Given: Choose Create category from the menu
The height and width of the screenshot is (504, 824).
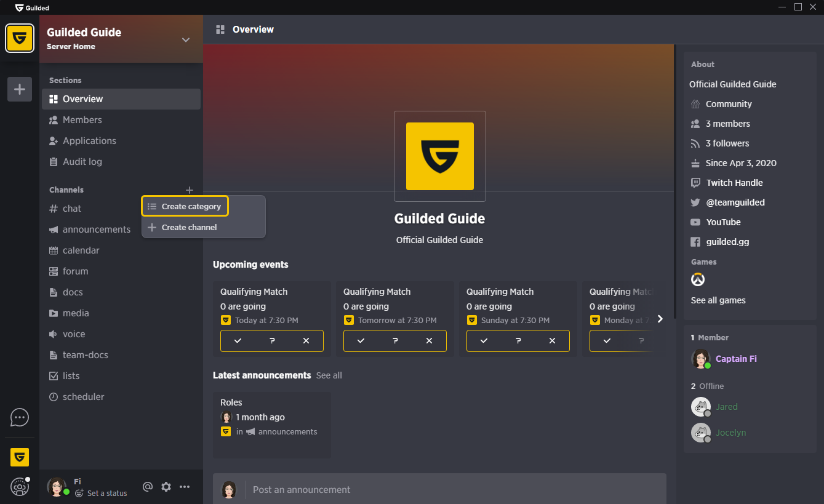Looking at the screenshot, I should click(185, 207).
